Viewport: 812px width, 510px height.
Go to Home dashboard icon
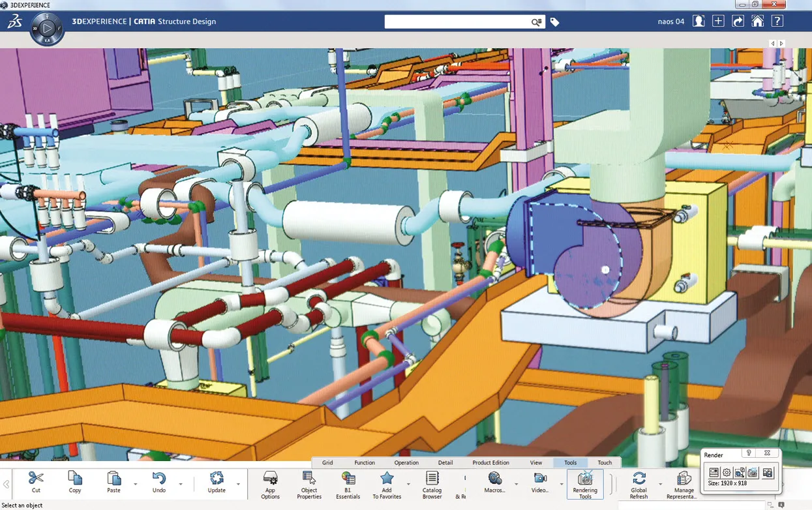tap(757, 22)
